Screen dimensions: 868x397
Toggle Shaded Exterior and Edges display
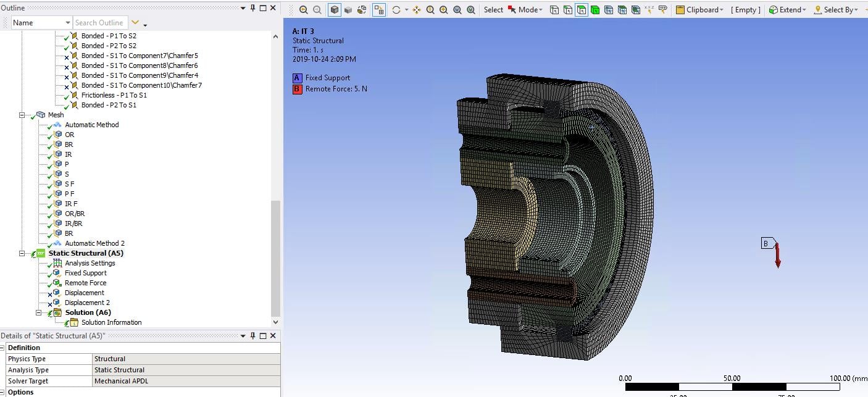coord(334,10)
